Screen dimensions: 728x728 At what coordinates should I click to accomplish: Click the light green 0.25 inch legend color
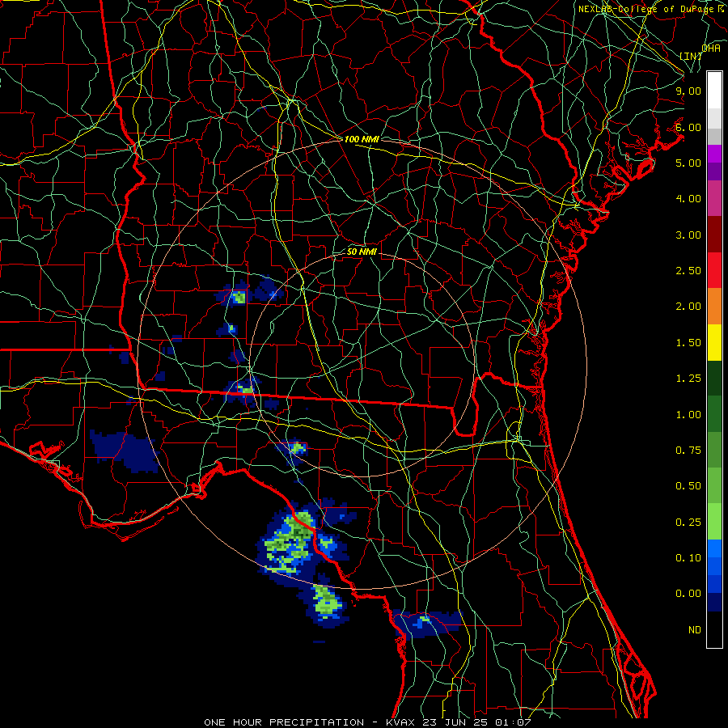coord(714,522)
